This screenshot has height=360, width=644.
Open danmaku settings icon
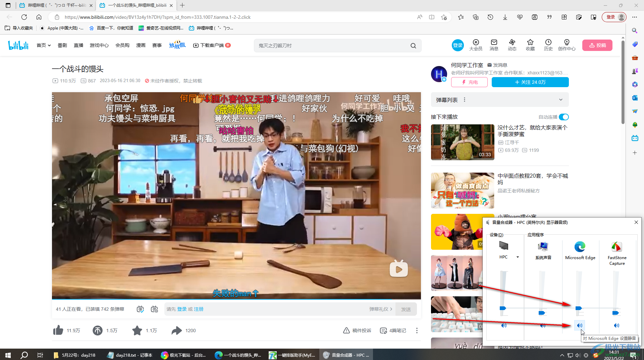click(154, 309)
